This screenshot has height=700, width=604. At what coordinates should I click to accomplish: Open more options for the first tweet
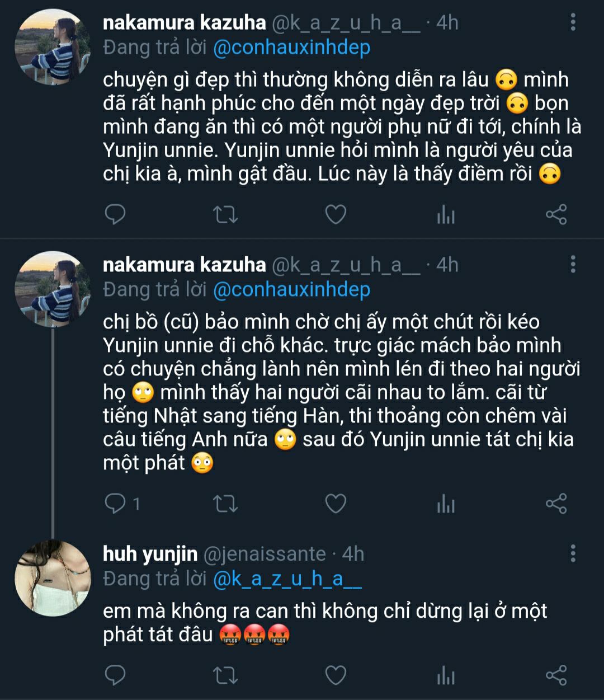click(573, 22)
